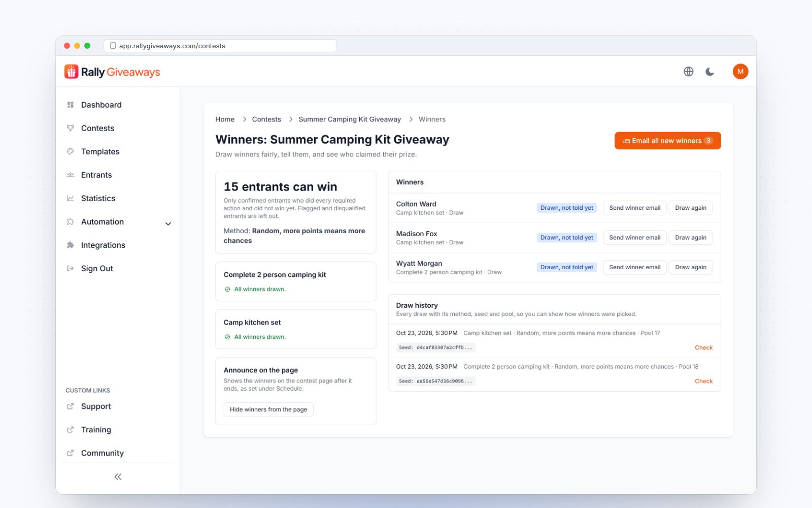Send winner email to Colton Ward
The image size is (812, 508).
point(634,208)
